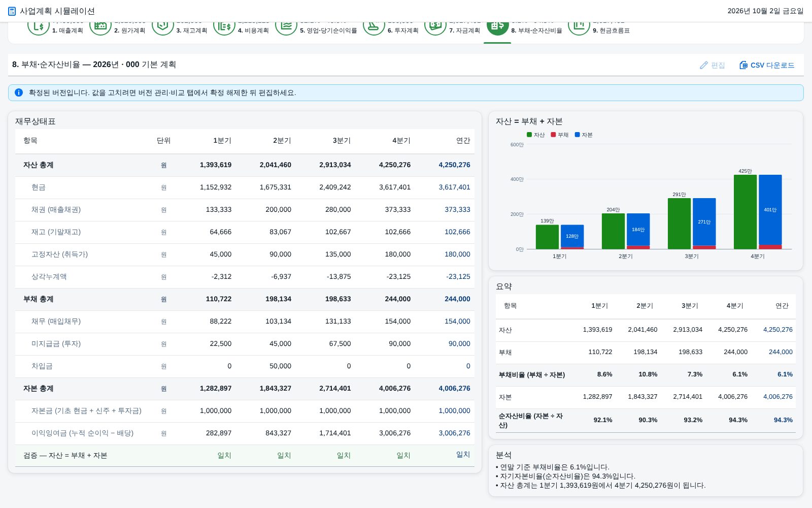Select the 자본 총계 row label
Viewport: 812px width, 508px height.
[x=38, y=389]
